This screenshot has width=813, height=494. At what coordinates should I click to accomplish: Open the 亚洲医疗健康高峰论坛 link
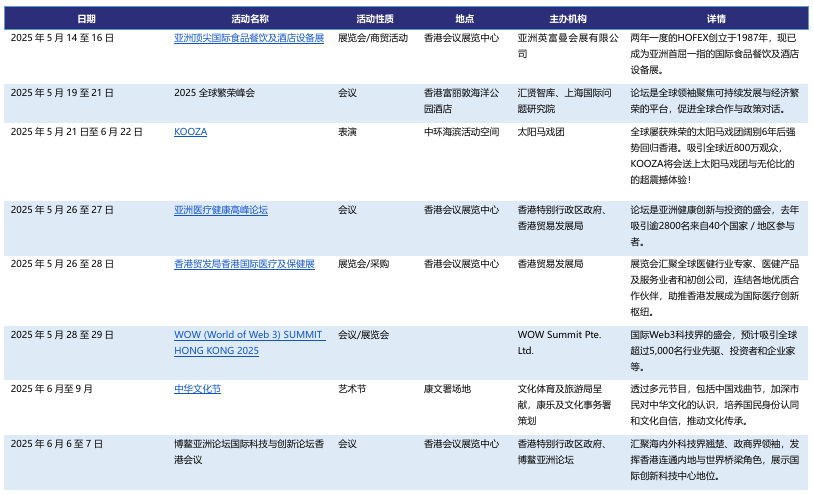(x=221, y=210)
